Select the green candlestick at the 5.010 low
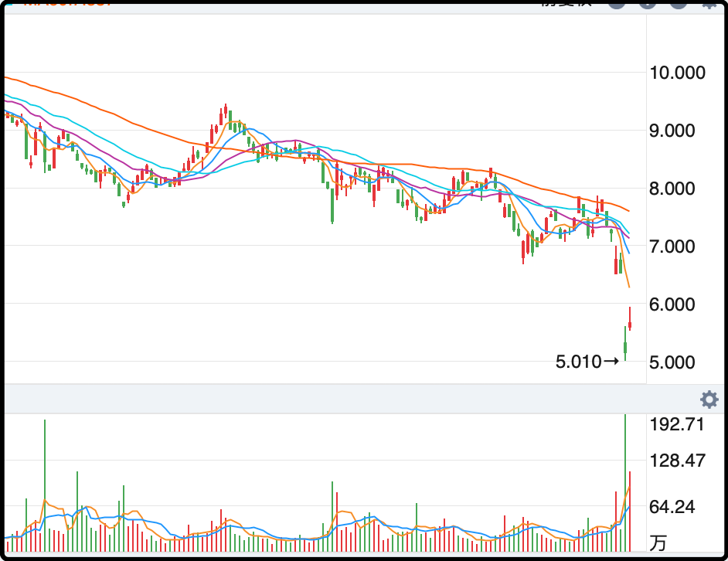The height and width of the screenshot is (561, 728). click(624, 348)
